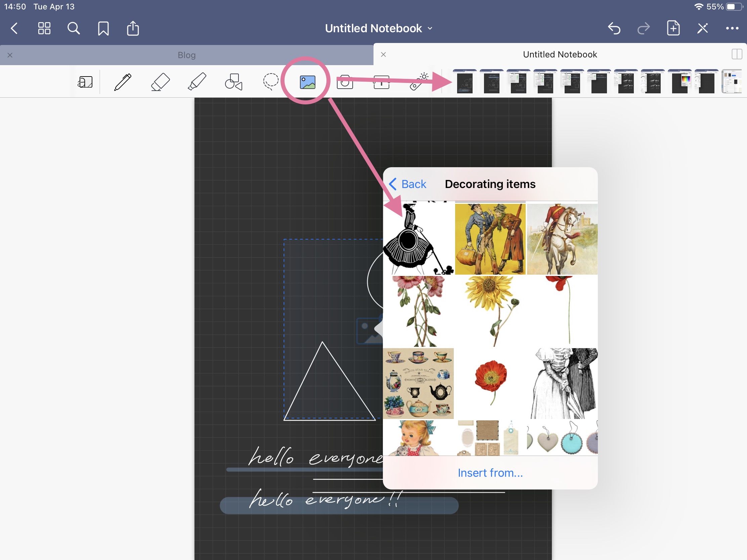The width and height of the screenshot is (747, 560).
Task: Toggle the zoom window tool
Action: [x=85, y=82]
